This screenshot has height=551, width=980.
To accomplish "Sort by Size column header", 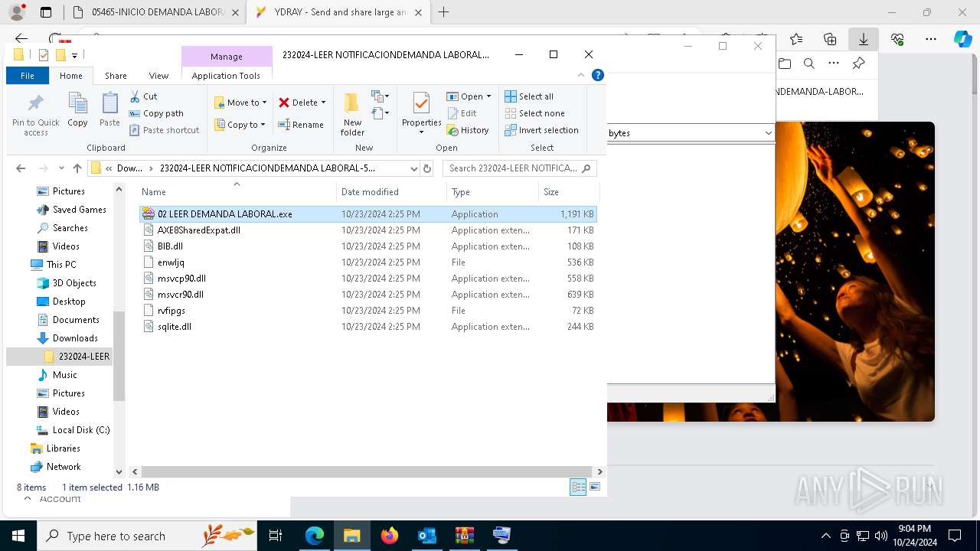I will pos(567,192).
